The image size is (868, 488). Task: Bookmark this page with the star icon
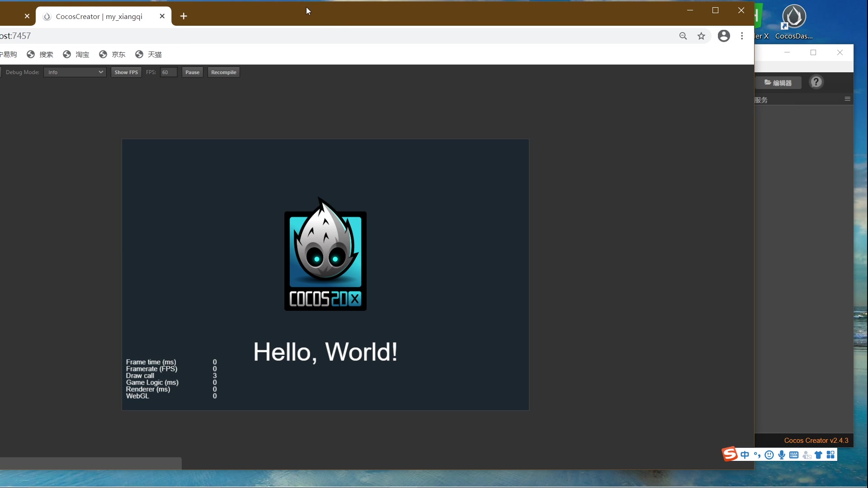coord(701,36)
